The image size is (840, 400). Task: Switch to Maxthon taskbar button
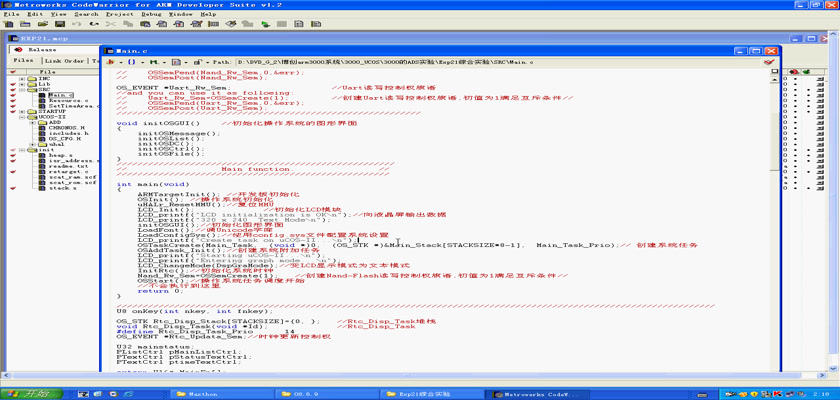(x=222, y=394)
